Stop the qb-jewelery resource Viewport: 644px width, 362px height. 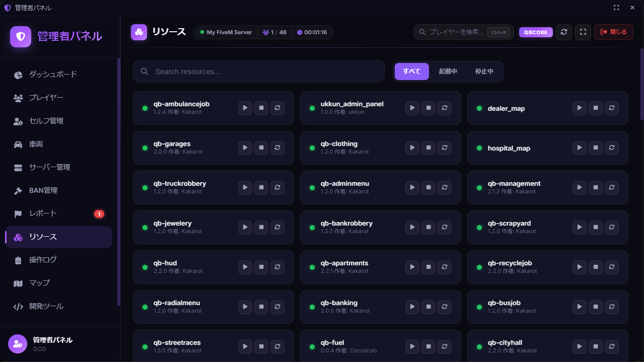coord(261,227)
